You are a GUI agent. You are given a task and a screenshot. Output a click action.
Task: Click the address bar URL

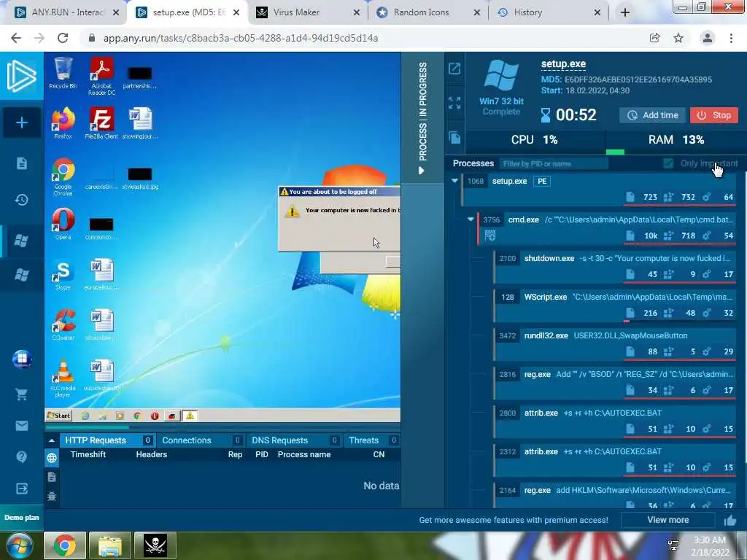pyautogui.click(x=241, y=38)
